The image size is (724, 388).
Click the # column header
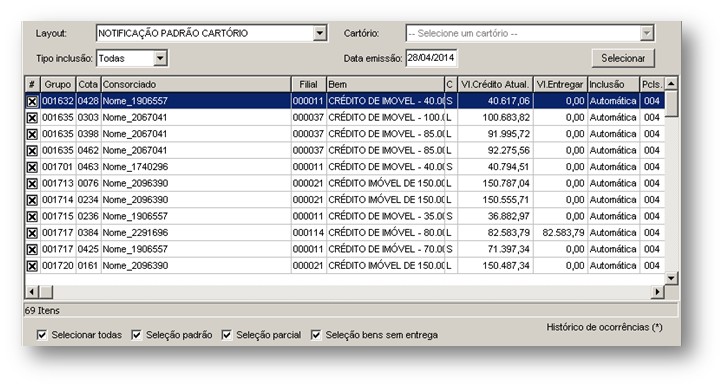[32, 85]
